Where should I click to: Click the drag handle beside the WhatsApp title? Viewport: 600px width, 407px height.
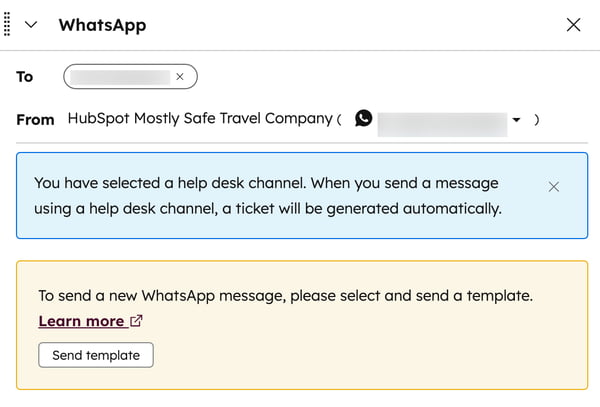[x=8, y=25]
